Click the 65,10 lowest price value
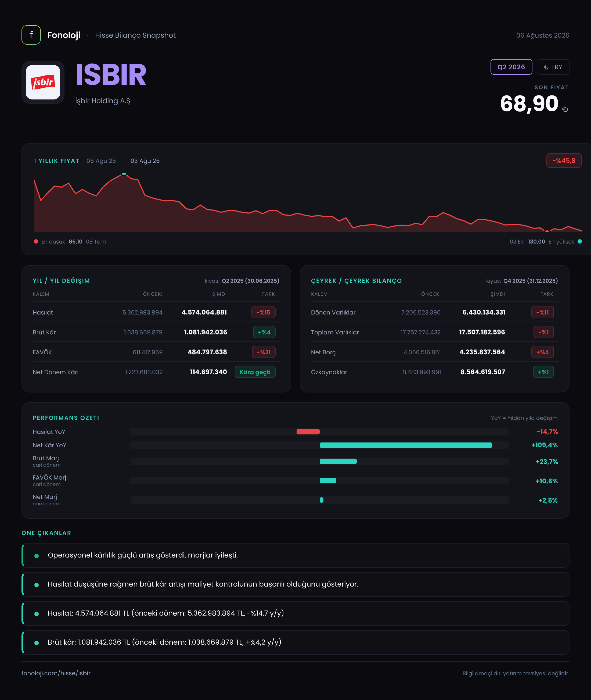Screen dimensions: 591x700 point(75,241)
